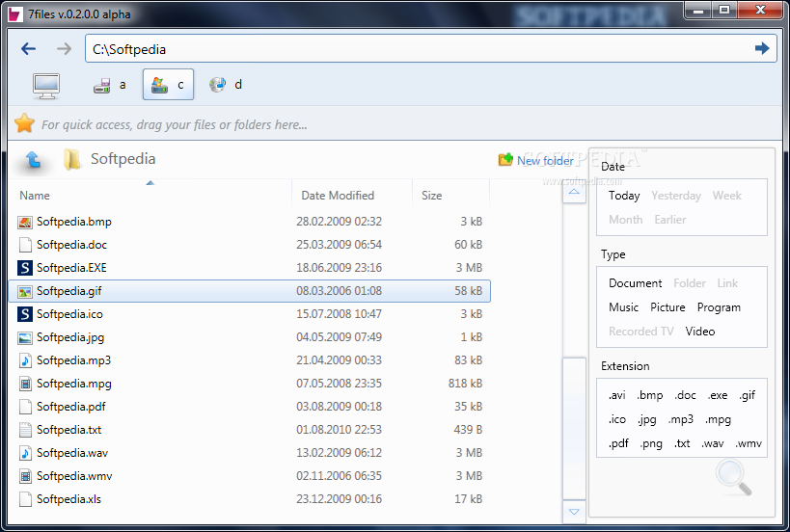Filter by extension .doc
This screenshot has height=532, width=790.
coord(685,395)
